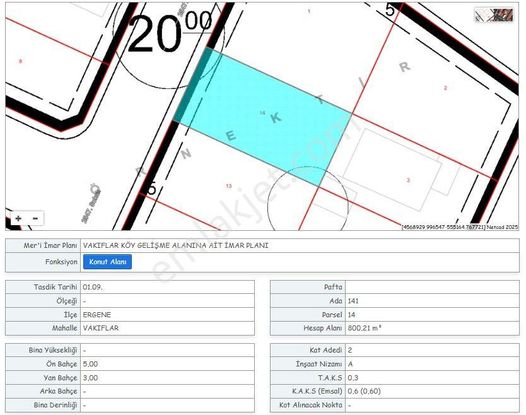Select the Ön Bahçe 5.00 value cell
Screen dimensions: 526x415
point(167,364)
